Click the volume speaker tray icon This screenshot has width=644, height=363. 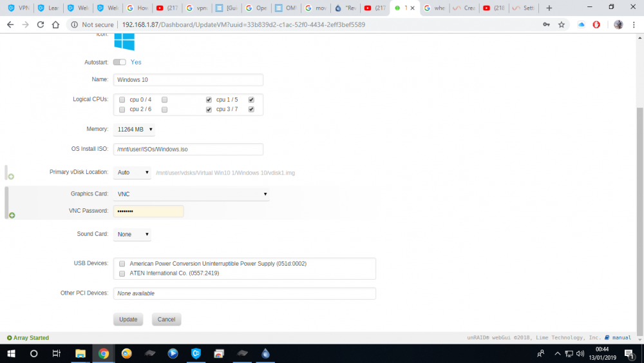click(580, 353)
